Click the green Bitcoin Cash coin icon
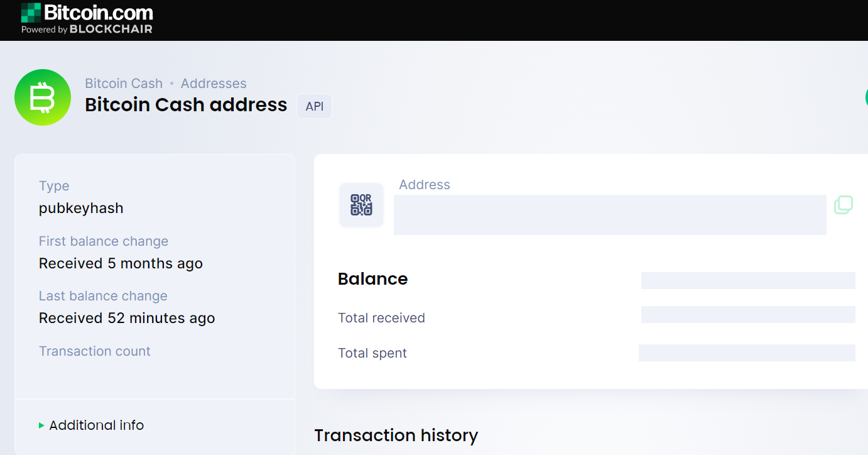868x455 pixels. pyautogui.click(x=43, y=97)
